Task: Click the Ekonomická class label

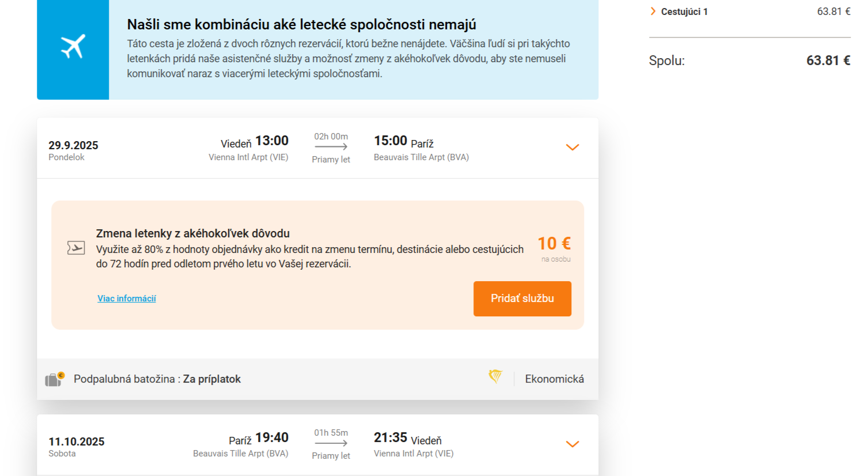Action: pyautogui.click(x=554, y=379)
